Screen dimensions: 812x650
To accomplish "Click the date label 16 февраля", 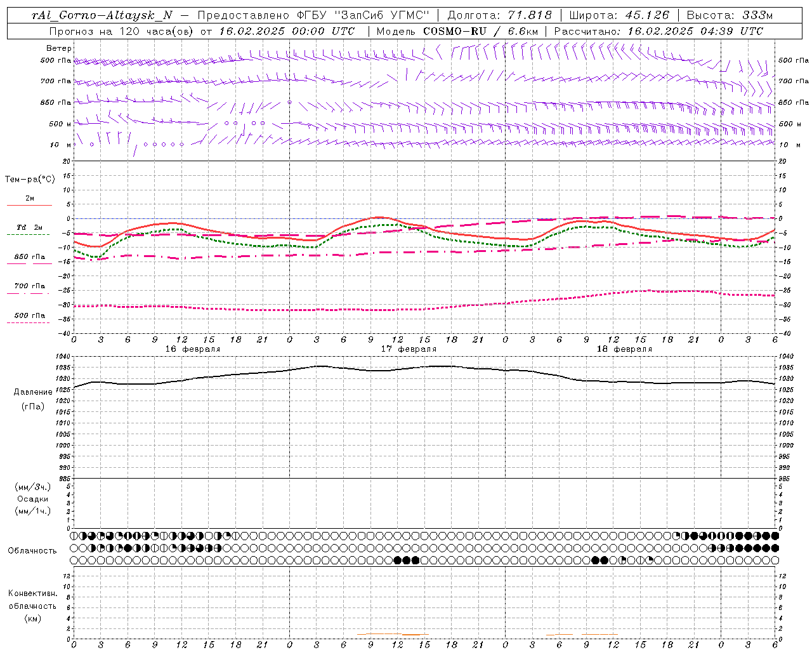I will click(193, 349).
